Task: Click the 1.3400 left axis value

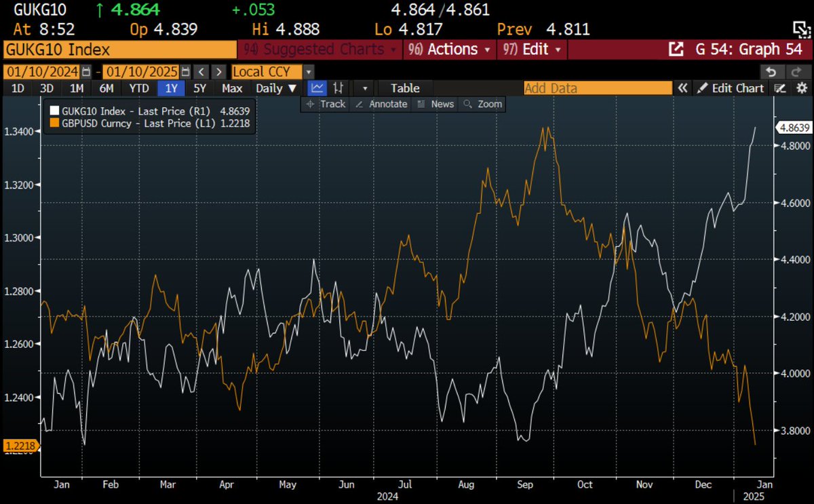Action: pyautogui.click(x=18, y=131)
